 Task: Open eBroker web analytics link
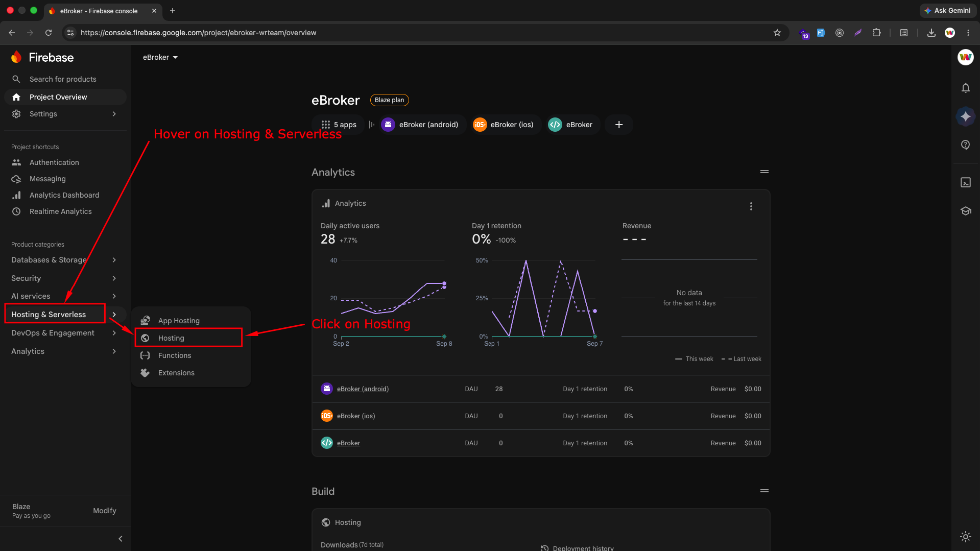[348, 443]
